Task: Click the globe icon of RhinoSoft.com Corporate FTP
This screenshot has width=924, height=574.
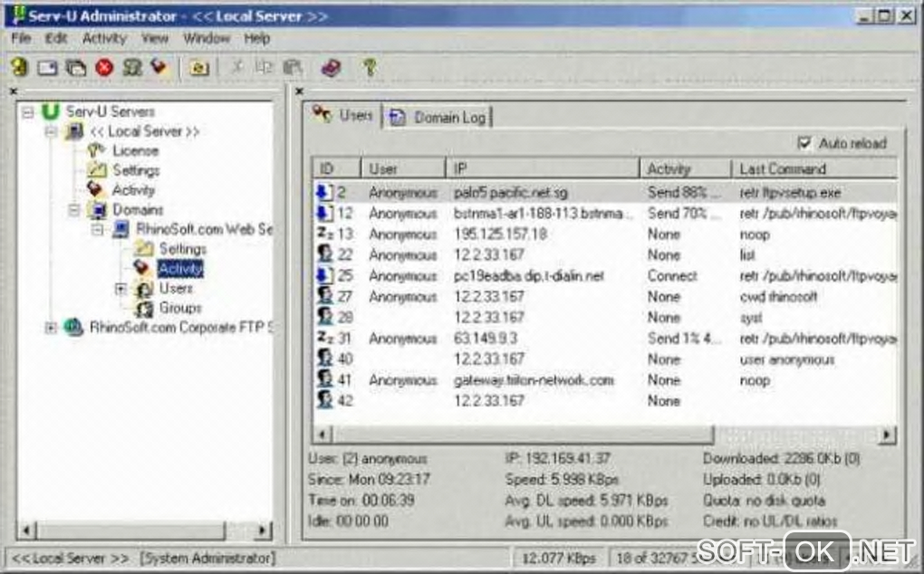Action: pyautogui.click(x=72, y=328)
